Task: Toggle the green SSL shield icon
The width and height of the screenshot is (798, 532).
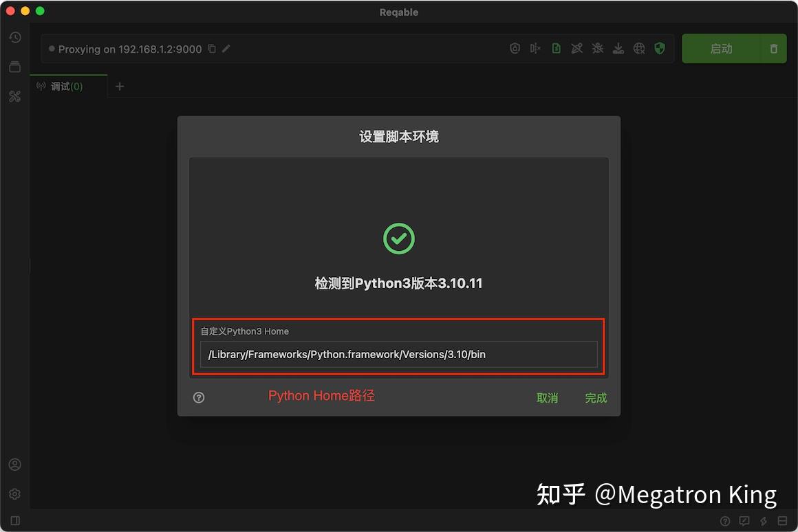Action: pyautogui.click(x=660, y=48)
